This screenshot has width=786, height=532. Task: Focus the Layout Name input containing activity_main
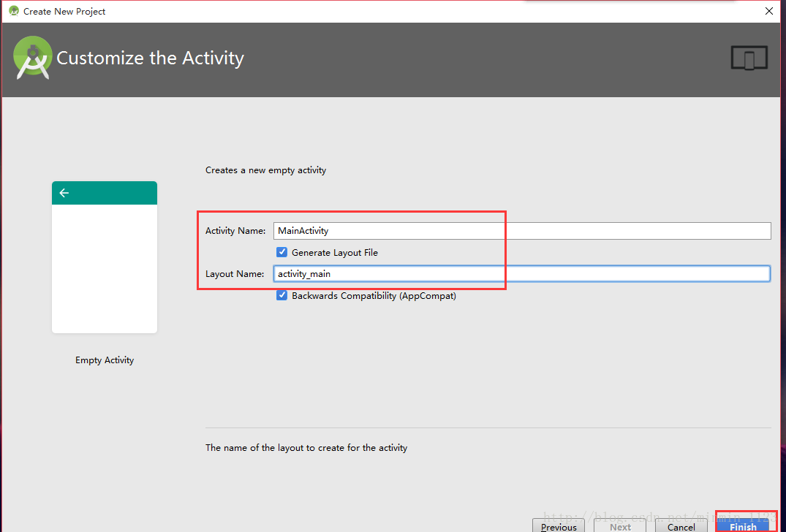tap(522, 273)
